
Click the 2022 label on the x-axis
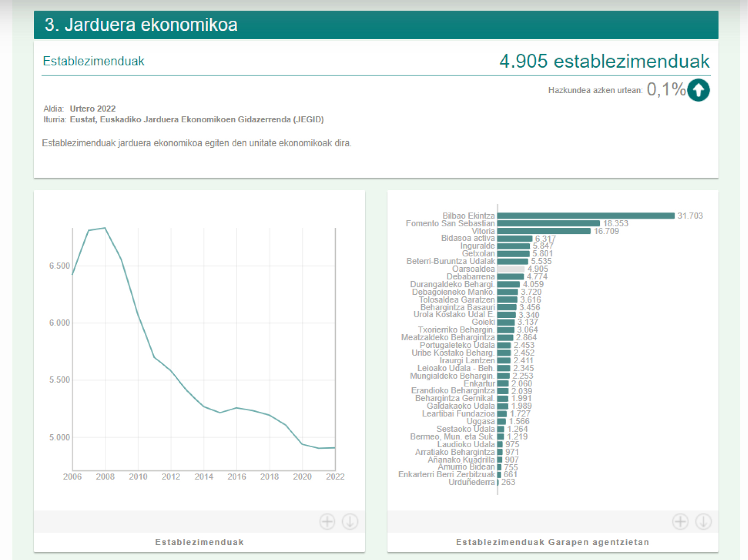click(x=335, y=476)
